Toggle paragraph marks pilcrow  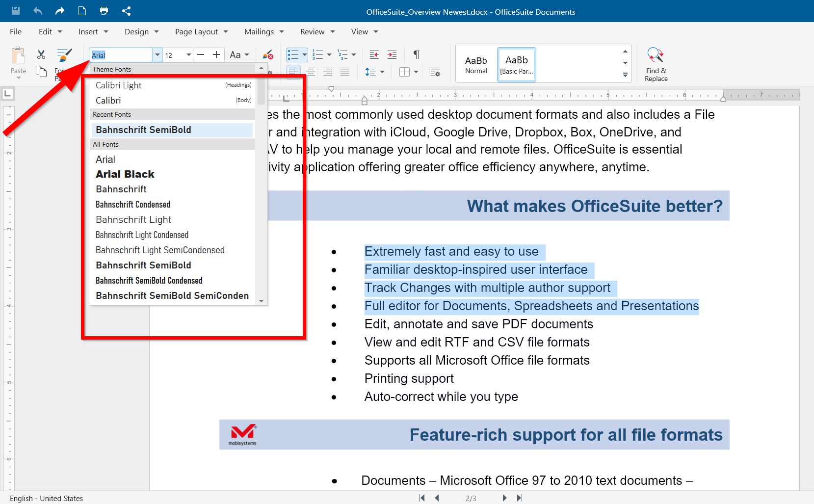click(416, 54)
